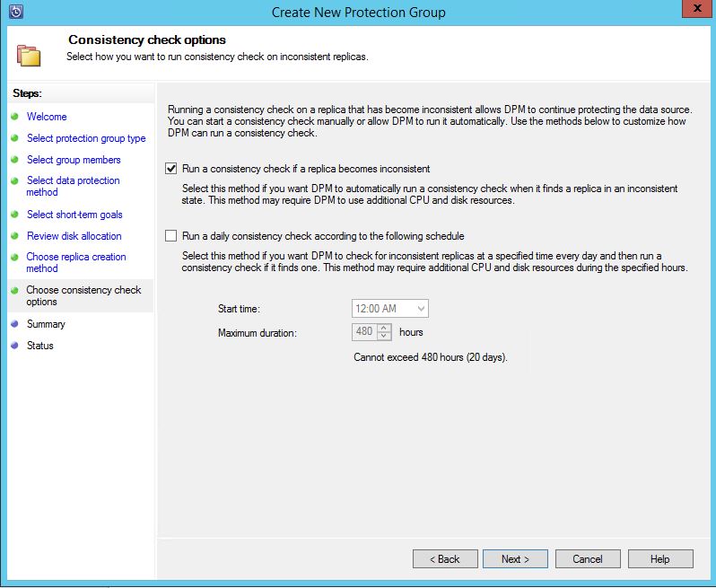Click green bullet beside Review disk allocation
The image size is (716, 588).
tap(14, 236)
